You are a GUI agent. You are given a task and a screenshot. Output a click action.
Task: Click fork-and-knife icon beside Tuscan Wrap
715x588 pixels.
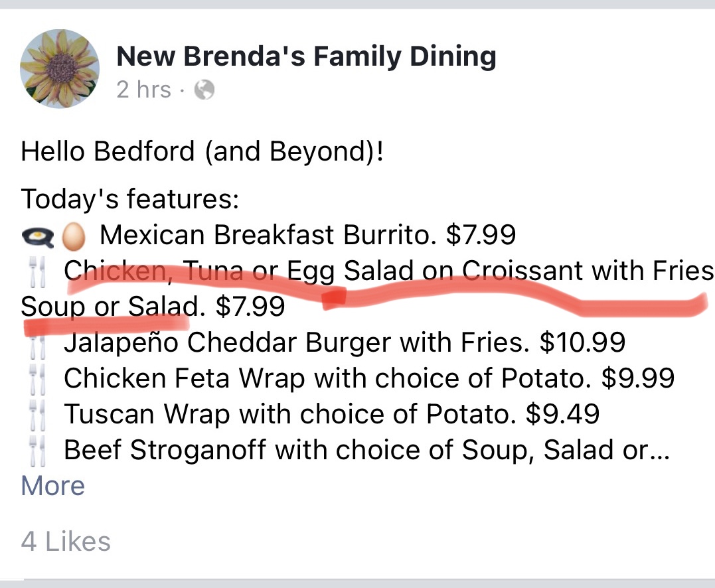point(37,415)
